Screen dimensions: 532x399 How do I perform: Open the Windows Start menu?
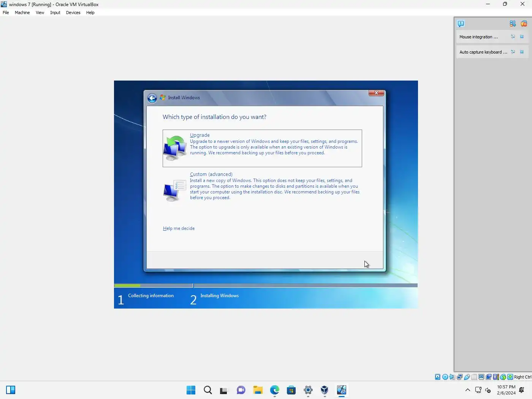(191, 390)
